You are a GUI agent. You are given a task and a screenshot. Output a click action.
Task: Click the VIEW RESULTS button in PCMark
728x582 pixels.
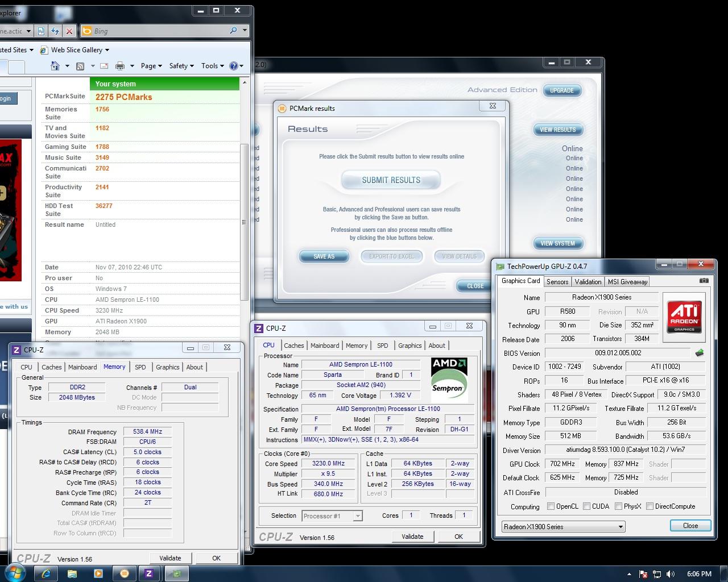pos(558,130)
